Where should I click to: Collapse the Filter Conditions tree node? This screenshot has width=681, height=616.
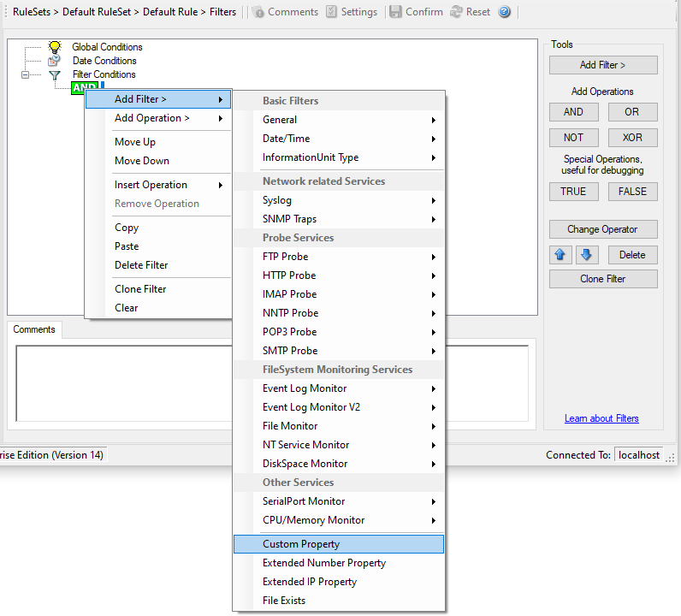point(26,75)
